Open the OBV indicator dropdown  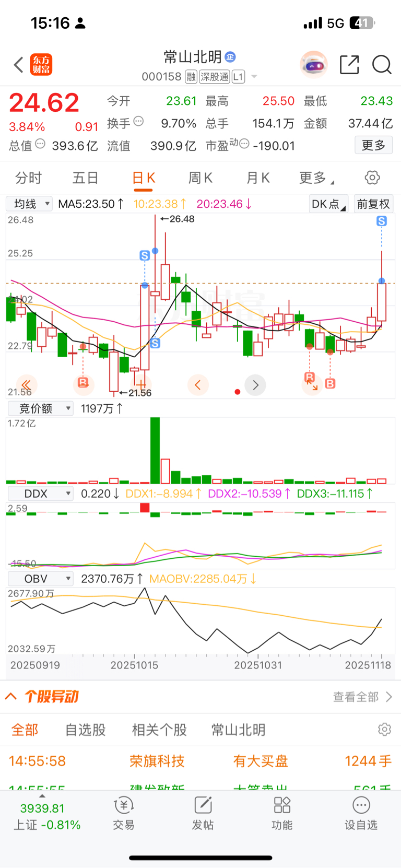[40, 579]
